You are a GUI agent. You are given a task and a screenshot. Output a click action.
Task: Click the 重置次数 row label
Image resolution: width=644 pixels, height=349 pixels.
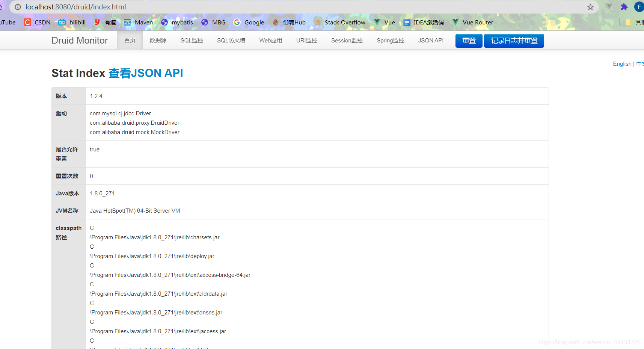coord(67,176)
